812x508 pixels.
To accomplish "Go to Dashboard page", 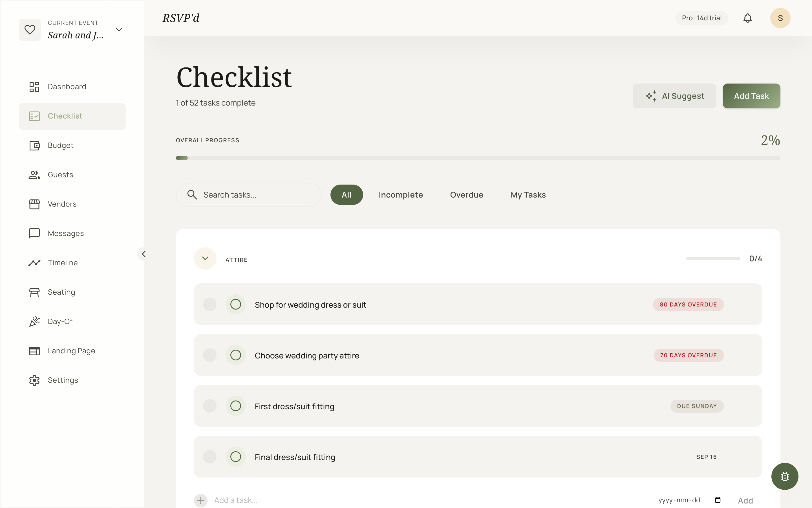I will [x=72, y=87].
